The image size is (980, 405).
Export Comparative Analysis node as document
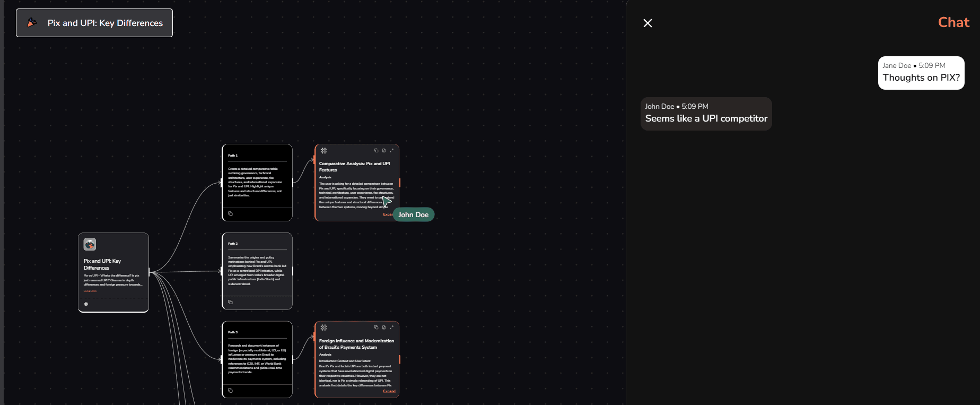point(384,151)
